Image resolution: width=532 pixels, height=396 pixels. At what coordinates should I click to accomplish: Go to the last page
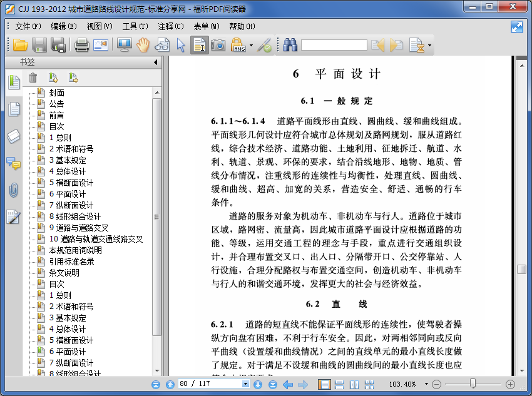273,384
